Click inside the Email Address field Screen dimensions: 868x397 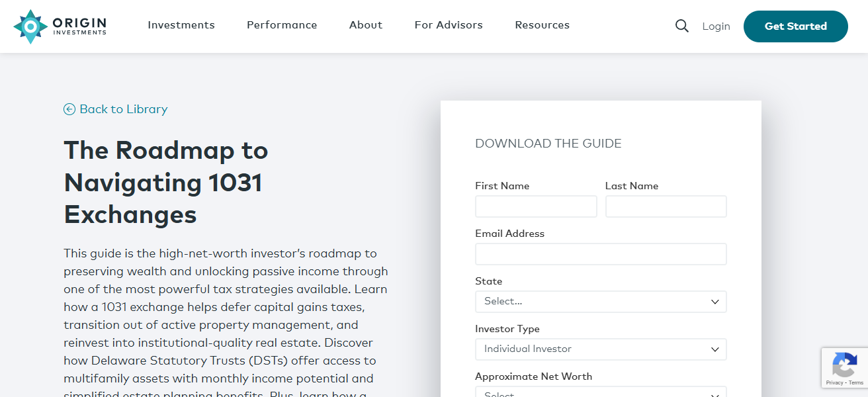(600, 253)
